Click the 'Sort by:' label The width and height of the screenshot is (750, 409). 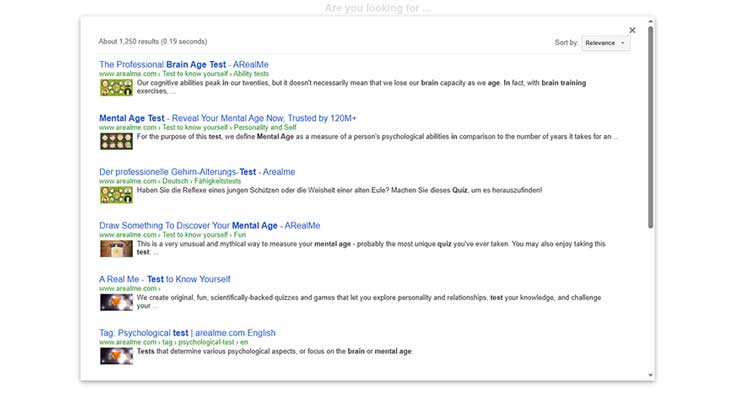coord(566,43)
